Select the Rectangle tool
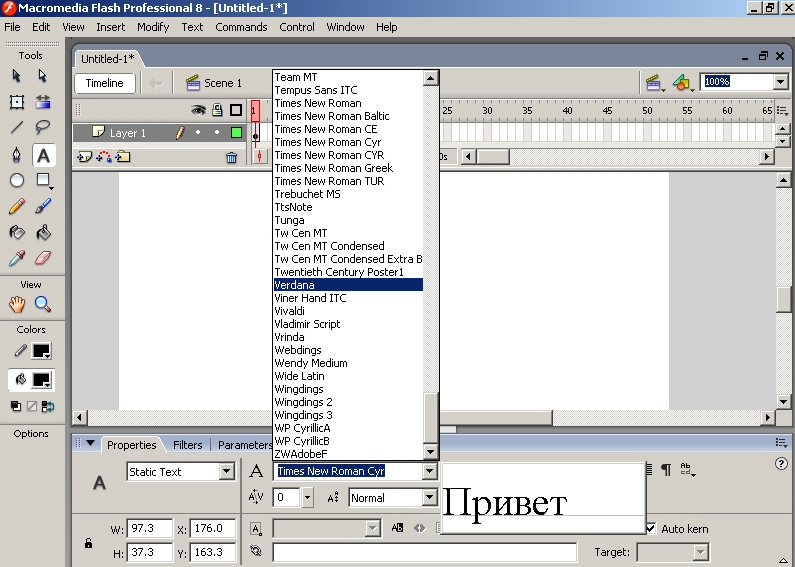795x567 pixels. tap(44, 180)
